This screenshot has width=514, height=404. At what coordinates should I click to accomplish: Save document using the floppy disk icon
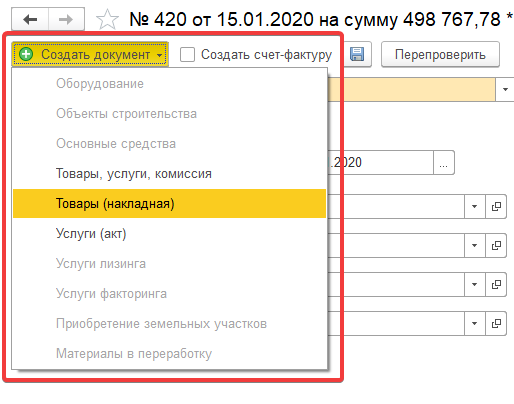[x=357, y=54]
